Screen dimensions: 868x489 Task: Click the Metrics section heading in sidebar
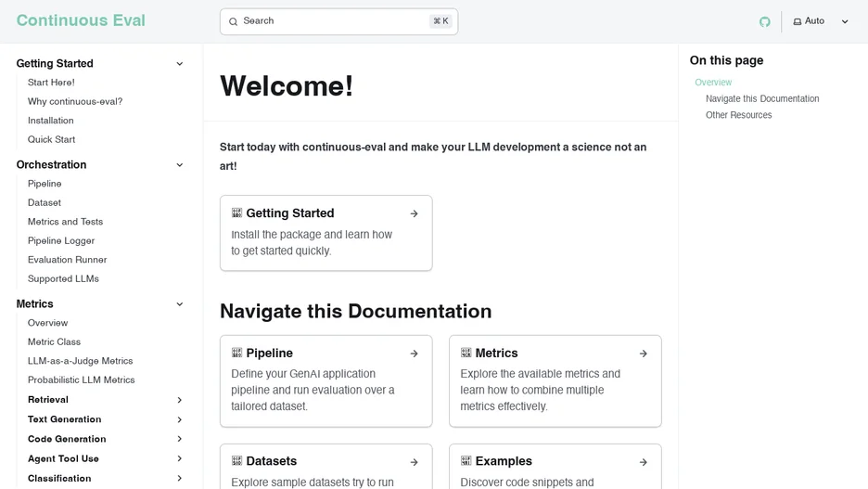tap(35, 304)
